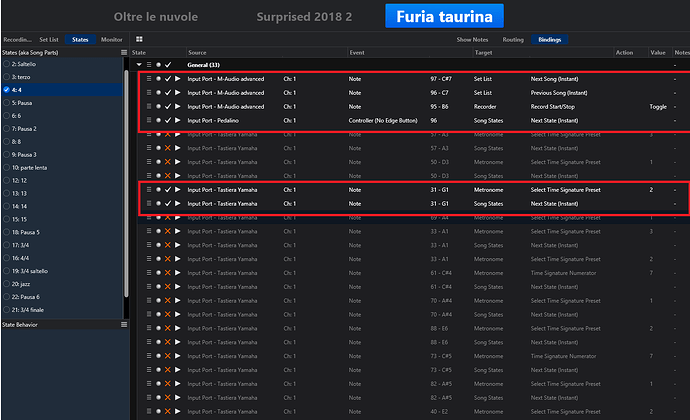690x420 pixels.
Task: Click activity dot on 73 - C#5 Song States row
Action: [x=158, y=370]
